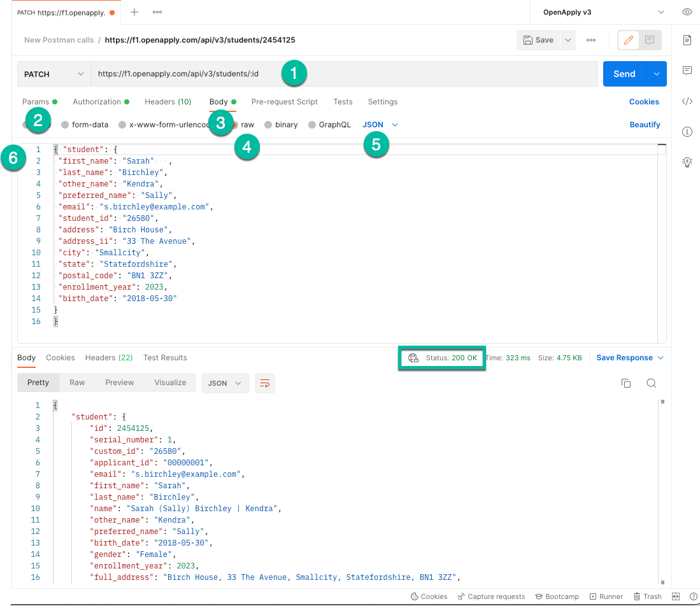Viewport: 700px width, 606px height.
Task: Open Trash in status bar
Action: pos(647,596)
